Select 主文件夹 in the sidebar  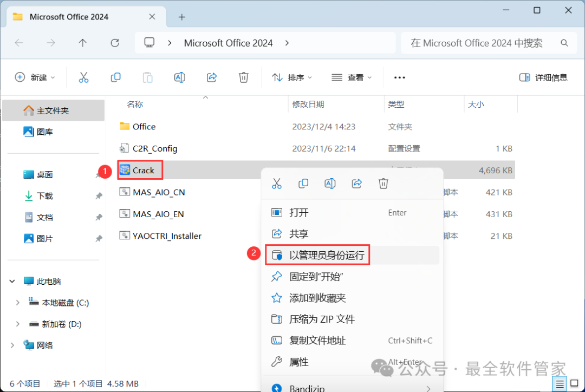[x=53, y=110]
